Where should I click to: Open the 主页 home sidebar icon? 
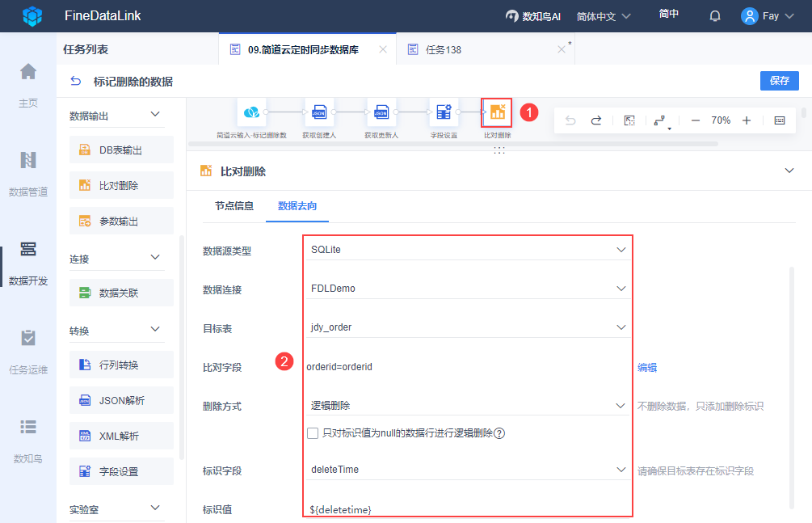(28, 71)
